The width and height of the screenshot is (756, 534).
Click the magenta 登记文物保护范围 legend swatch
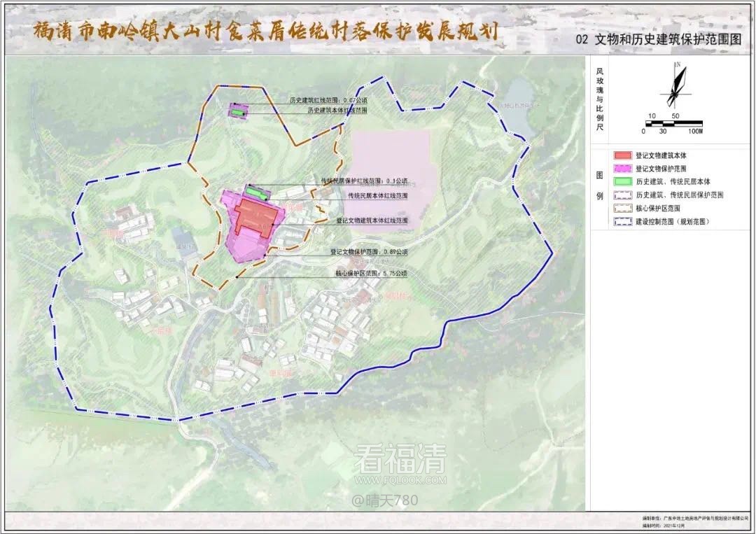coord(623,168)
